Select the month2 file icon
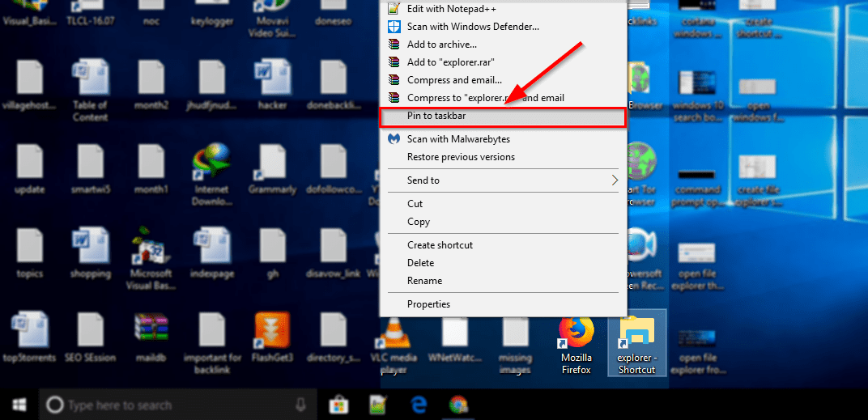 click(151, 86)
